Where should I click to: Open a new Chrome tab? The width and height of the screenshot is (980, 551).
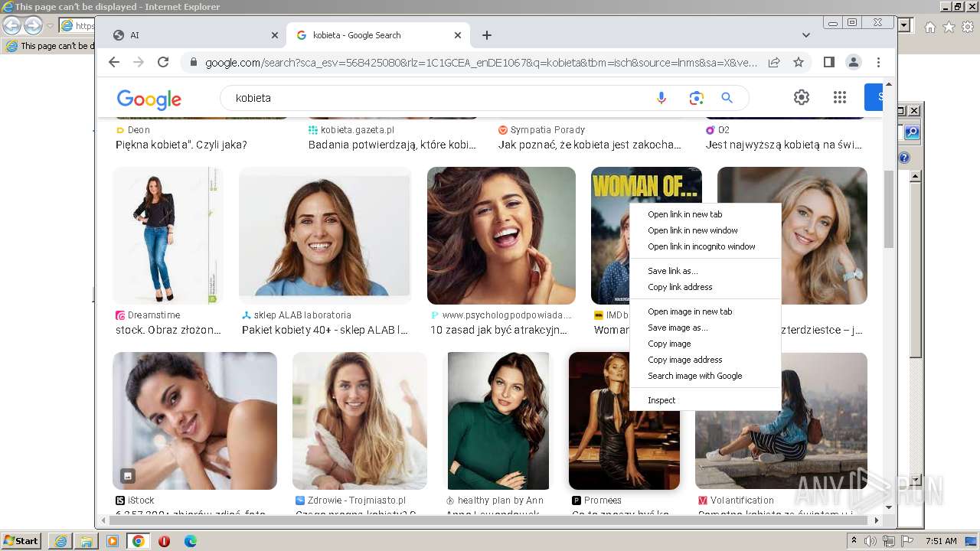coord(487,35)
